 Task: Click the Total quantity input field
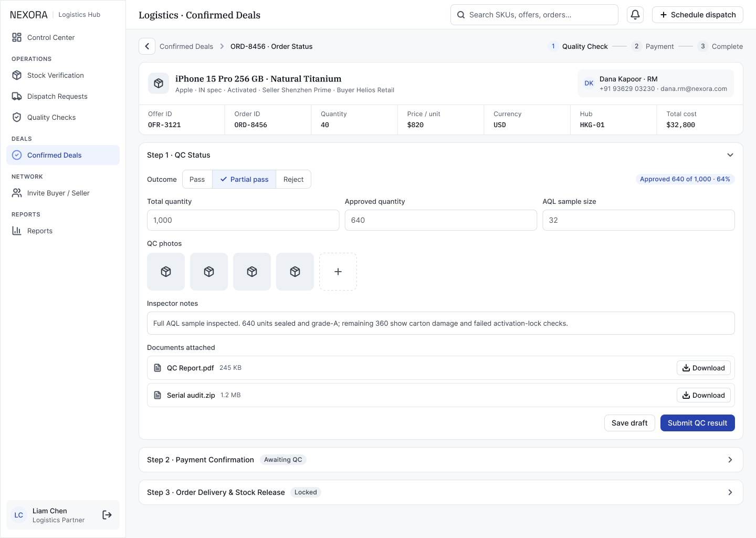tap(243, 220)
